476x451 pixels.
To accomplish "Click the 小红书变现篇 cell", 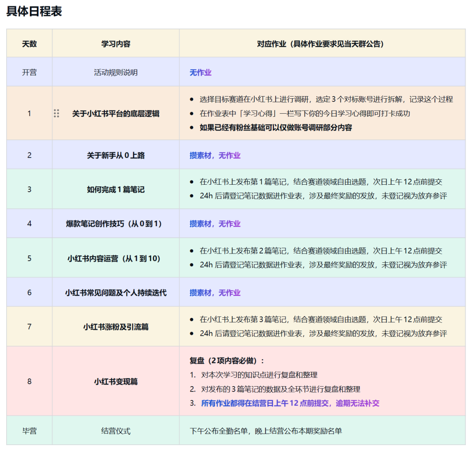I will pyautogui.click(x=115, y=381).
